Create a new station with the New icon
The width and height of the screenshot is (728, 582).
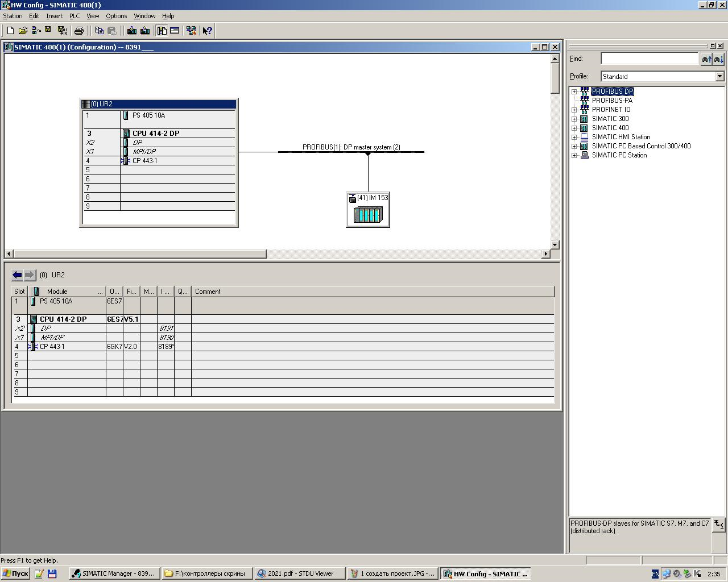click(x=10, y=31)
